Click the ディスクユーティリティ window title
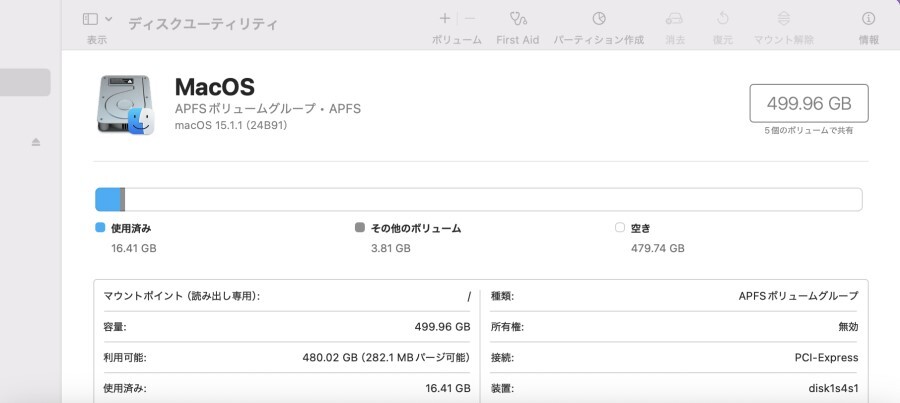The width and height of the screenshot is (900, 403). (203, 24)
